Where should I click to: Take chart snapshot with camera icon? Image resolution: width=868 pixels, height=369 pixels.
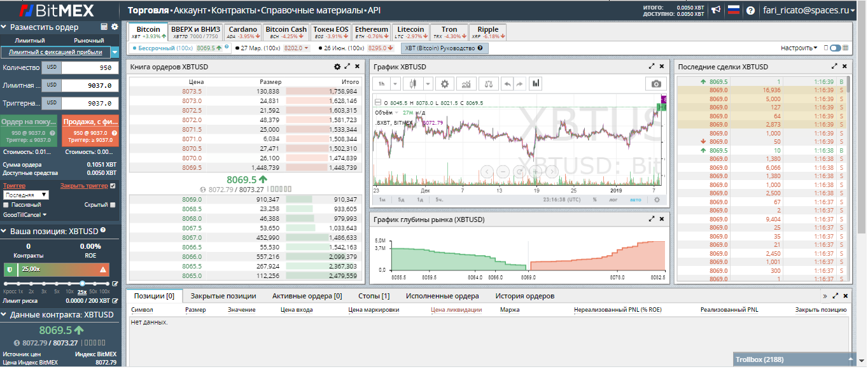point(656,83)
